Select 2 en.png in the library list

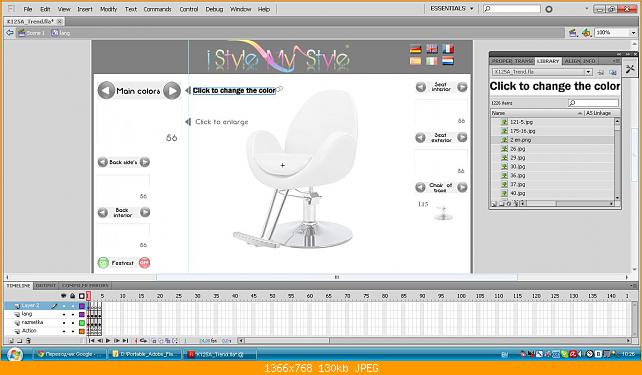[x=552, y=140]
